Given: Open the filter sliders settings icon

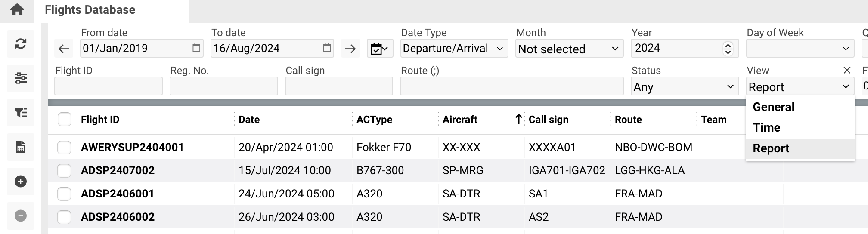Looking at the screenshot, I should (x=21, y=78).
